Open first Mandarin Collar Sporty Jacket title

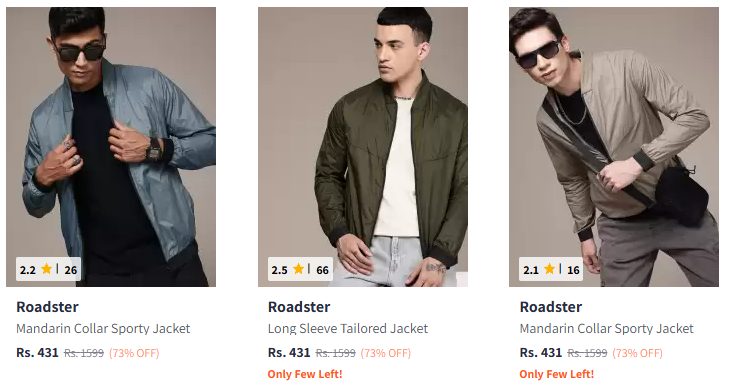click(103, 328)
